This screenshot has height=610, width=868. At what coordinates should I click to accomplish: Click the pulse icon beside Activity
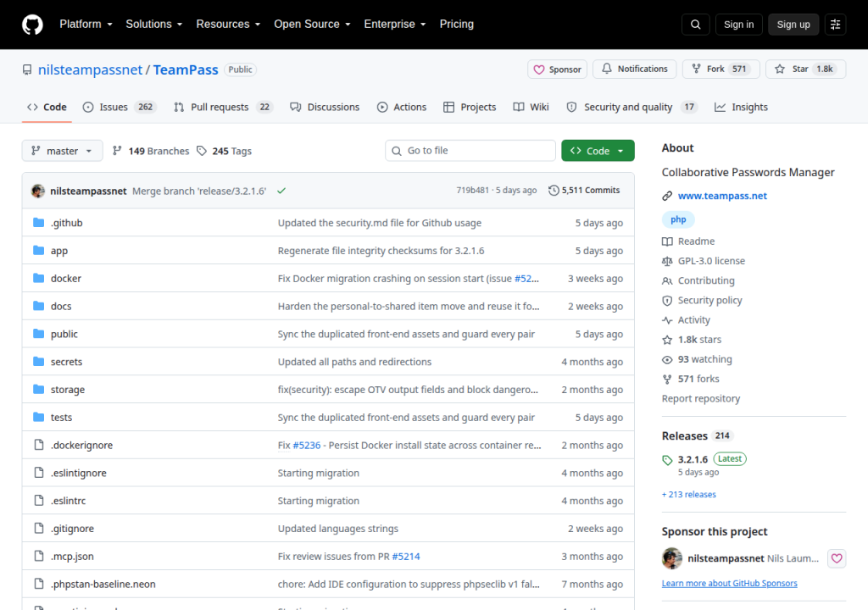(x=667, y=320)
